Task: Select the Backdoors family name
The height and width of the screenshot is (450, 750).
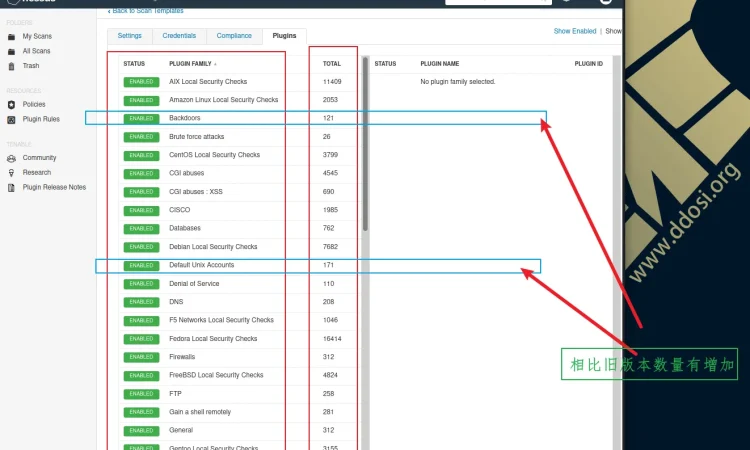Action: pyautogui.click(x=185, y=118)
